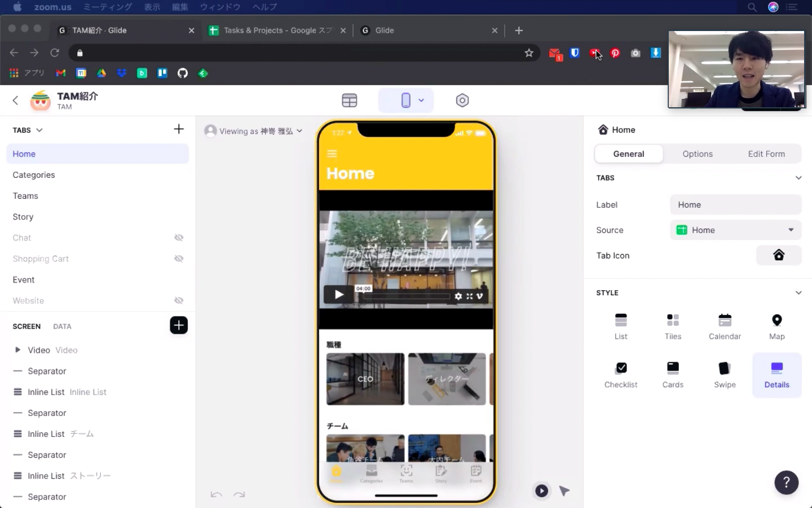Select the Inline List チーム component
The height and width of the screenshot is (508, 812).
[98, 433]
